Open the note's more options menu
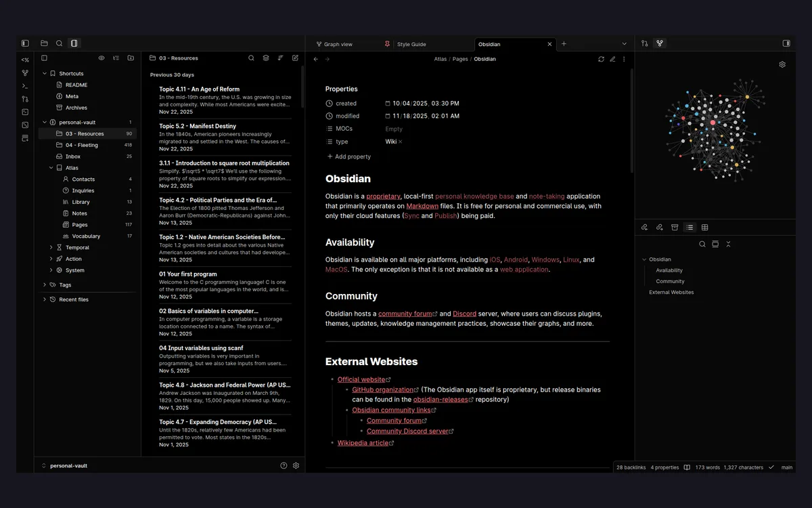The height and width of the screenshot is (508, 812). coord(624,59)
